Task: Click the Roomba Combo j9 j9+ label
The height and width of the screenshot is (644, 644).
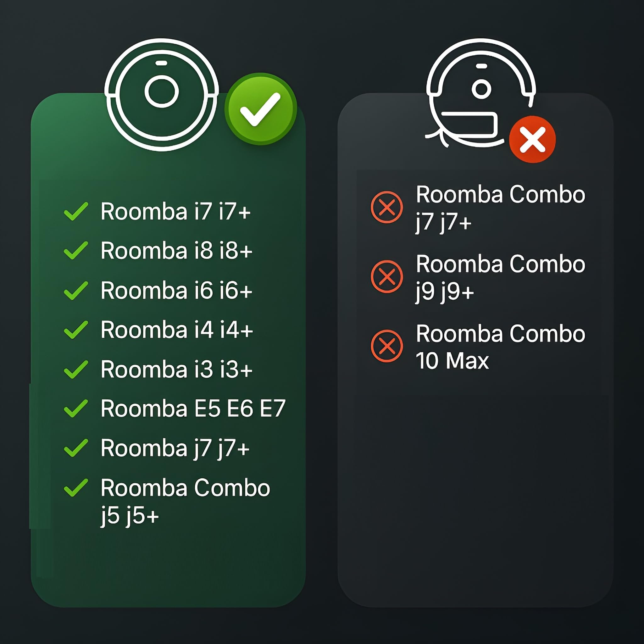Action: (500, 277)
